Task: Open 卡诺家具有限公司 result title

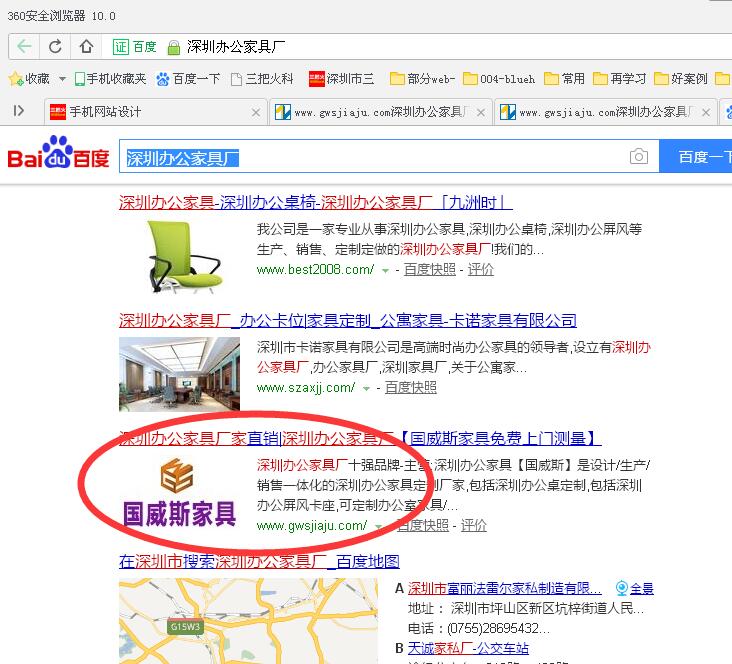Action: point(348,320)
